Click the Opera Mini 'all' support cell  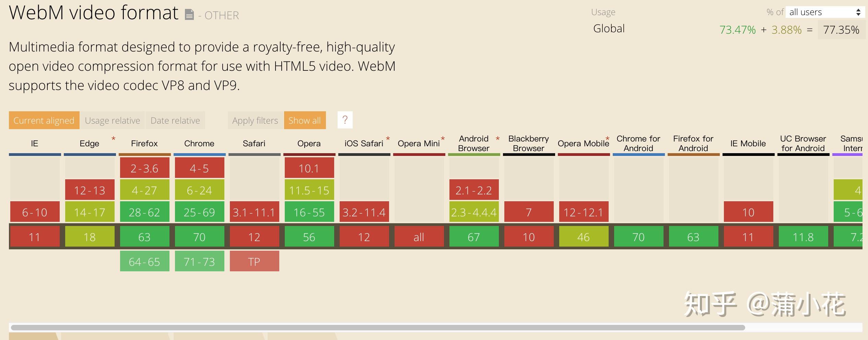click(x=419, y=237)
